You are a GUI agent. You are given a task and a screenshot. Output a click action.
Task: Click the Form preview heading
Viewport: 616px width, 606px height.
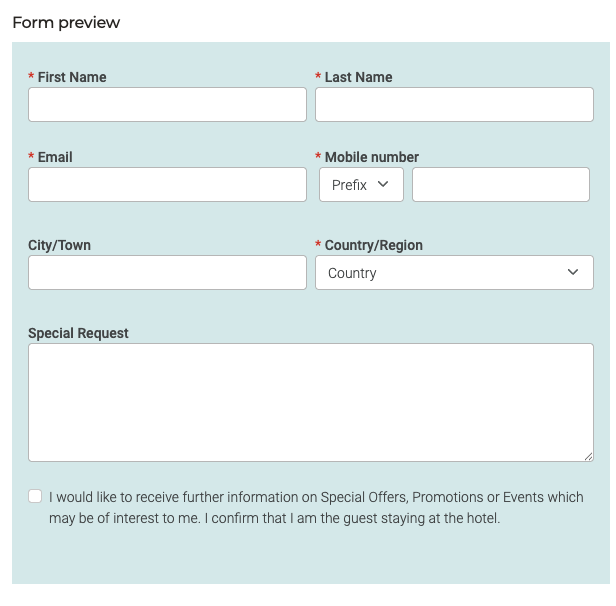[x=66, y=22]
